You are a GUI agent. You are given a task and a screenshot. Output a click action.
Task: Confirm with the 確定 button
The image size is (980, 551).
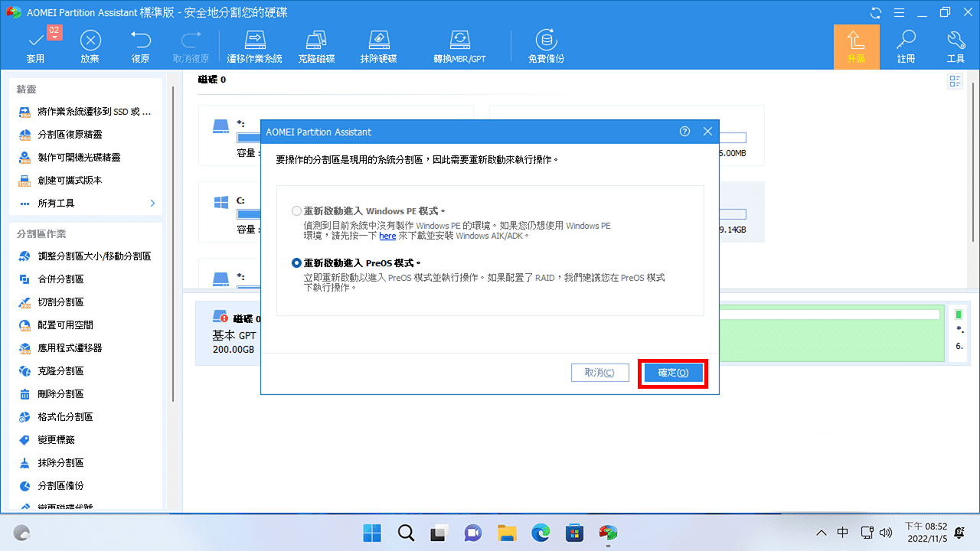point(672,373)
